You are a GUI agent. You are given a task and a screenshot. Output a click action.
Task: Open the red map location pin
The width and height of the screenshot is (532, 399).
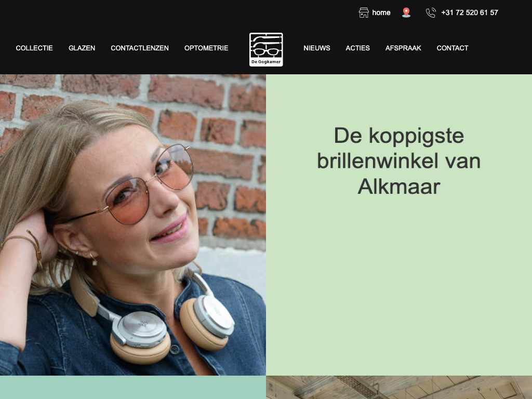(406, 12)
